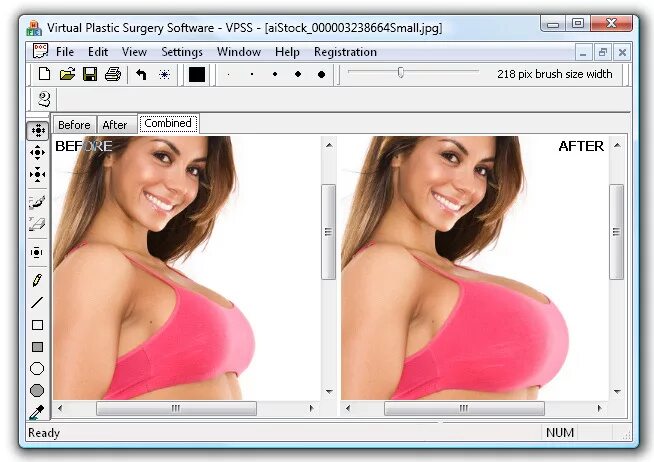Open the Window menu
The image size is (654, 462).
tap(239, 52)
